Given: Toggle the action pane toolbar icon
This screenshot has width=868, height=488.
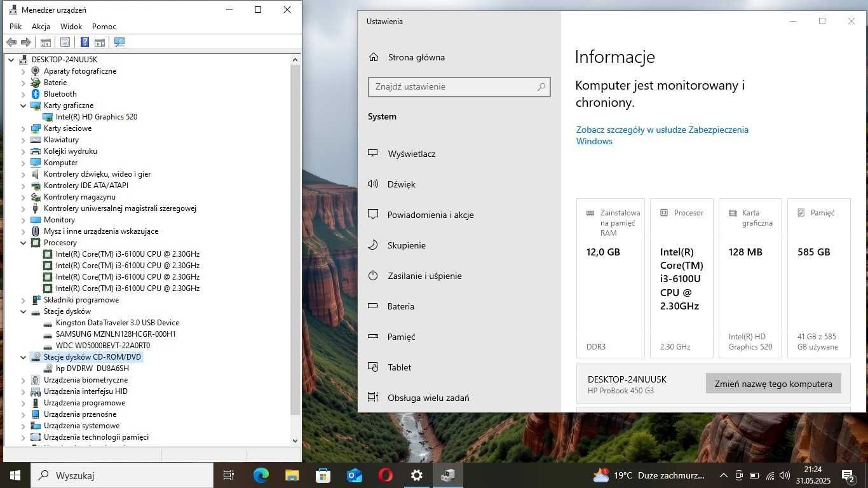Looking at the screenshot, I should pos(100,43).
